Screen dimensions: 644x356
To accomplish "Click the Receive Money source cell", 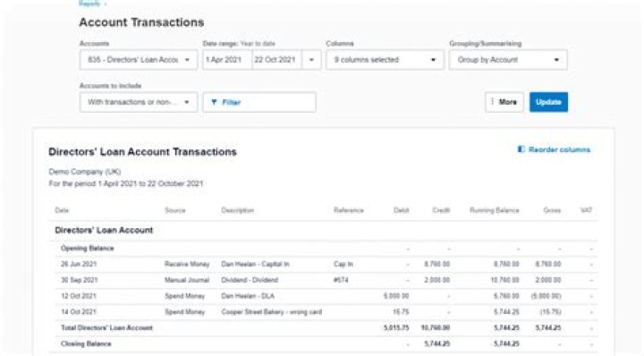I will click(x=187, y=264).
